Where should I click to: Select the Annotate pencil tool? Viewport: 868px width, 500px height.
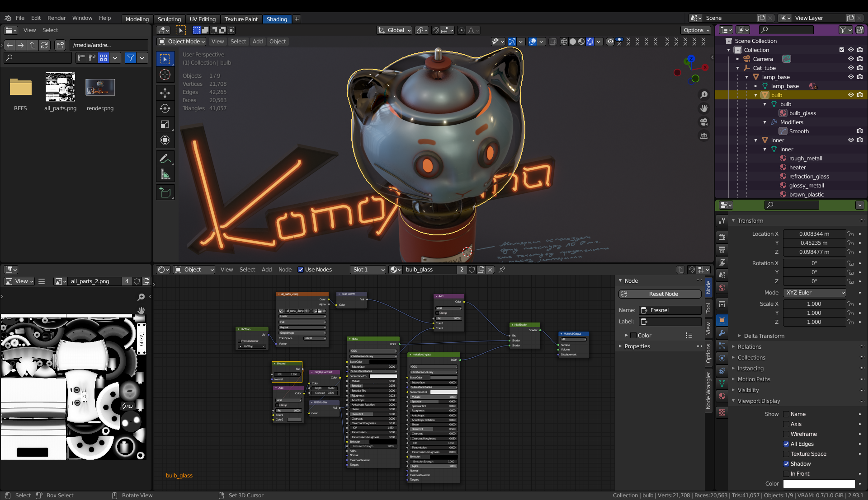(165, 159)
